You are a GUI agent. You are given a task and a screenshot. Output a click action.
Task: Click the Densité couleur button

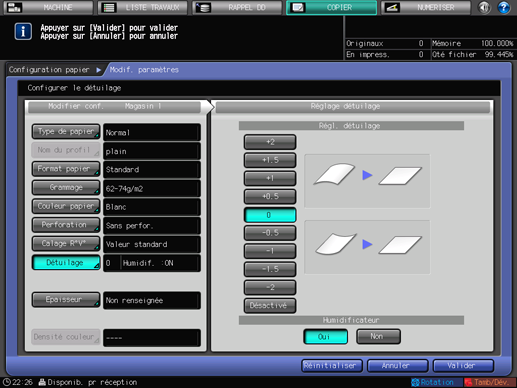coord(66,337)
